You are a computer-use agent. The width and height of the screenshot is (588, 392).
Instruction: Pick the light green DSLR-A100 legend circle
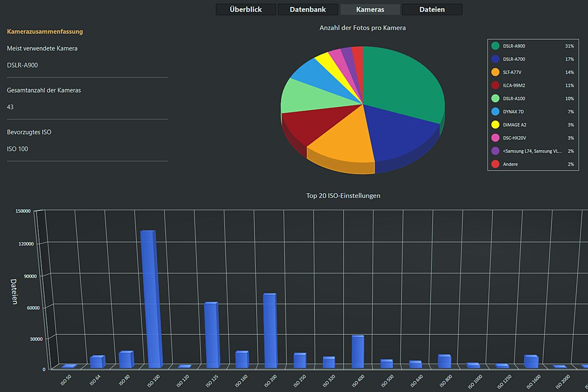(x=495, y=98)
